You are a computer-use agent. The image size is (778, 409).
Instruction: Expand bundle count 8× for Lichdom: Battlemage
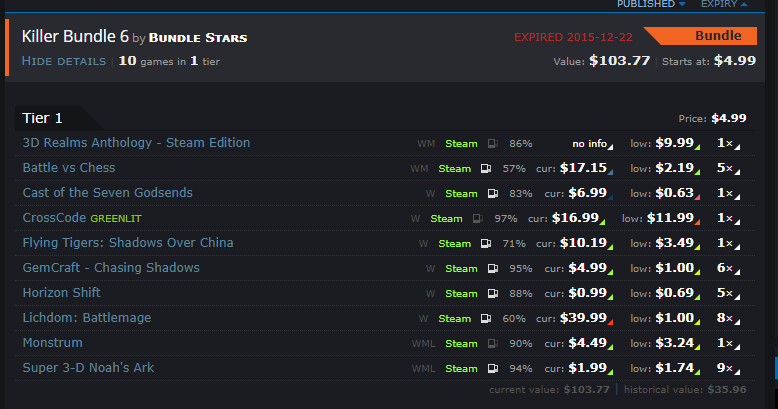728,318
